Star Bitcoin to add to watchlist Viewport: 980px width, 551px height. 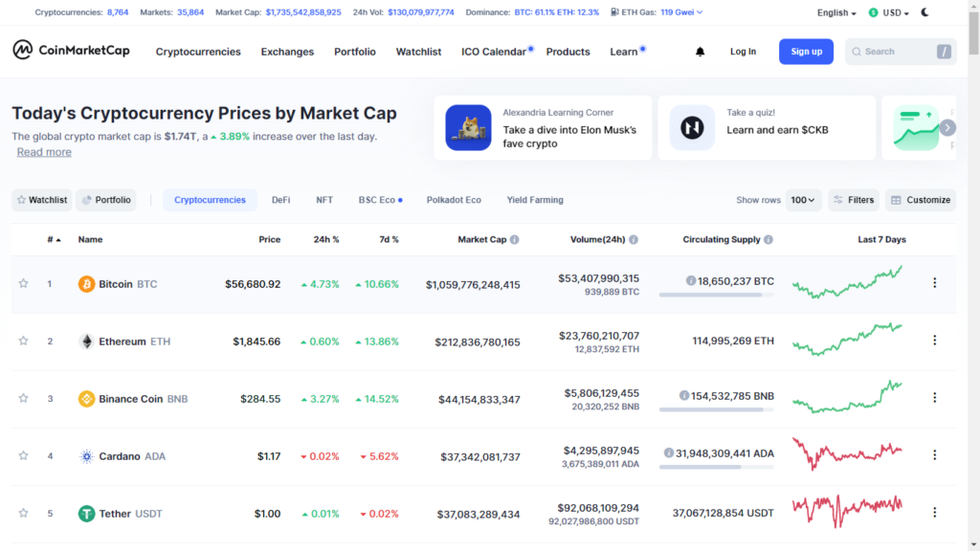[x=23, y=283]
